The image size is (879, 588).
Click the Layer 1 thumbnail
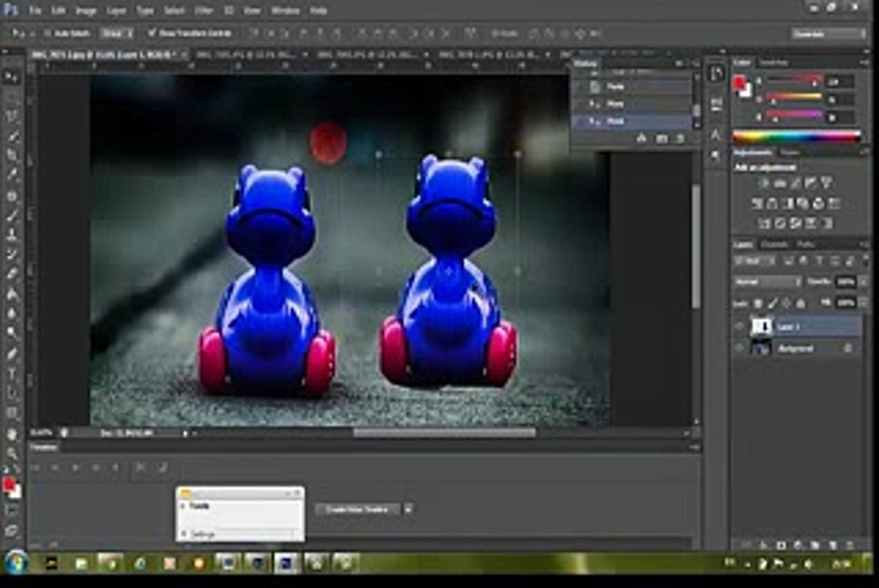(761, 326)
